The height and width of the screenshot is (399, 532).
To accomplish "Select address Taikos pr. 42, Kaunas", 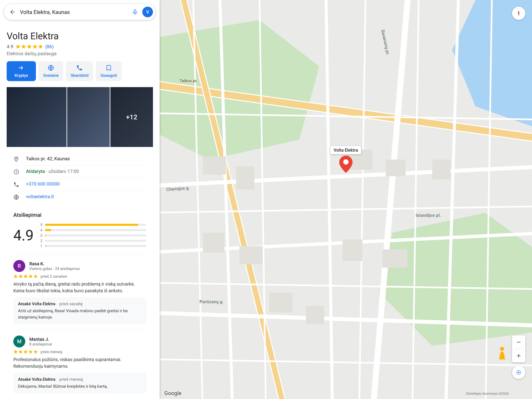I will click(x=48, y=159).
